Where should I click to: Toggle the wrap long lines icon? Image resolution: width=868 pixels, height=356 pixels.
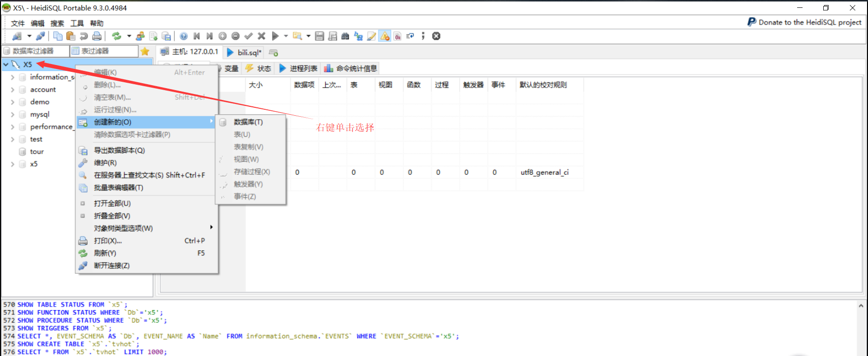410,36
